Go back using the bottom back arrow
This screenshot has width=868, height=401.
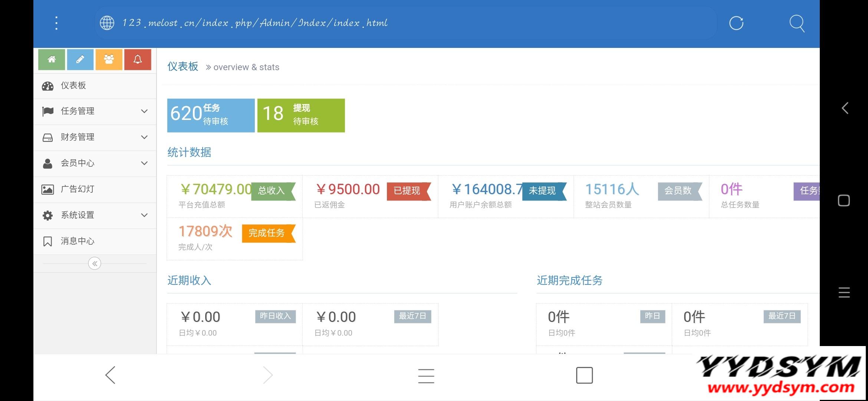click(111, 375)
